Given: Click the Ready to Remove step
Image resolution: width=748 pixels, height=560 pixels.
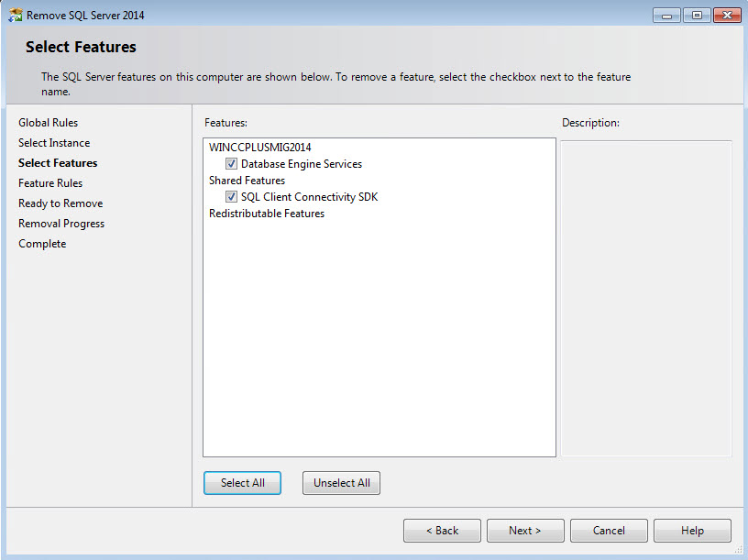Looking at the screenshot, I should tap(60, 203).
